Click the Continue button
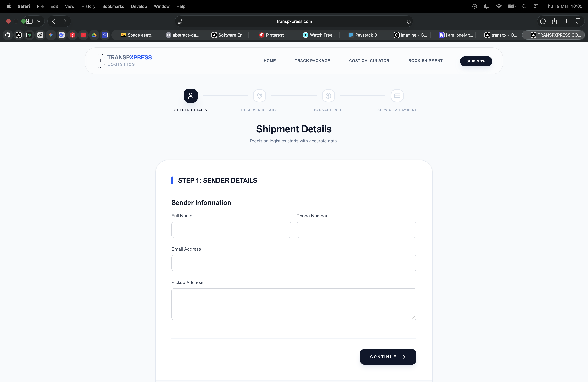 [x=388, y=357]
